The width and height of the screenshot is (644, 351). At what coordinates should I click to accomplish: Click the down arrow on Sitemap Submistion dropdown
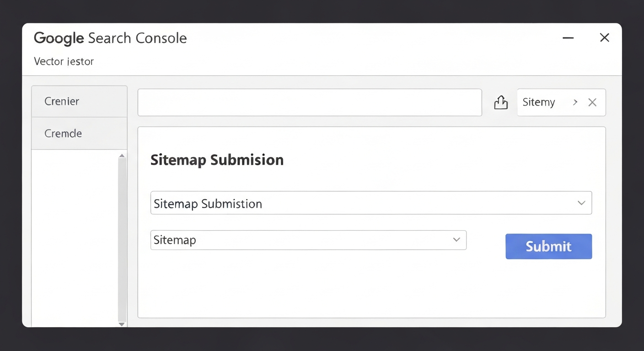click(x=581, y=203)
